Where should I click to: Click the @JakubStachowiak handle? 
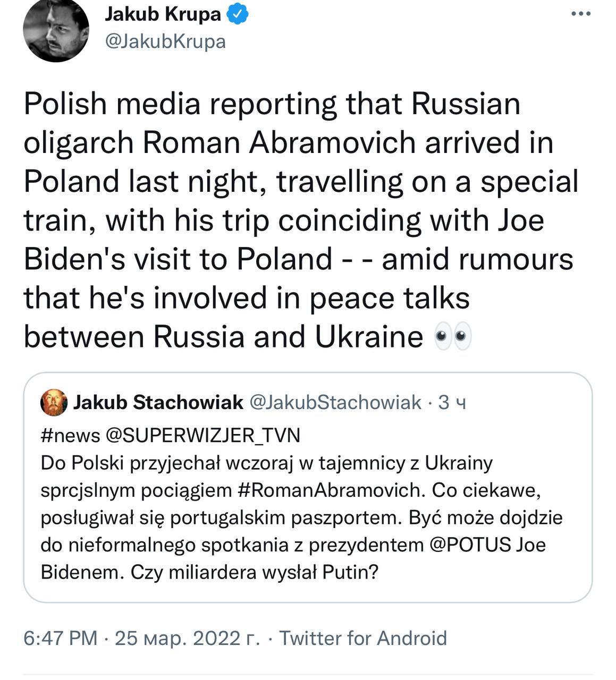pyautogui.click(x=335, y=403)
